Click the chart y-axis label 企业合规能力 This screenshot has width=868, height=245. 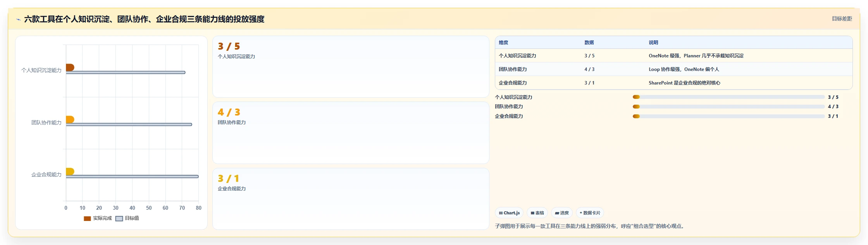[46, 174]
